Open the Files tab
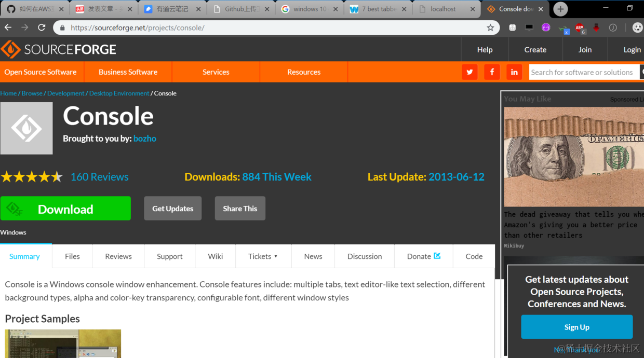The image size is (644, 358). 72,256
